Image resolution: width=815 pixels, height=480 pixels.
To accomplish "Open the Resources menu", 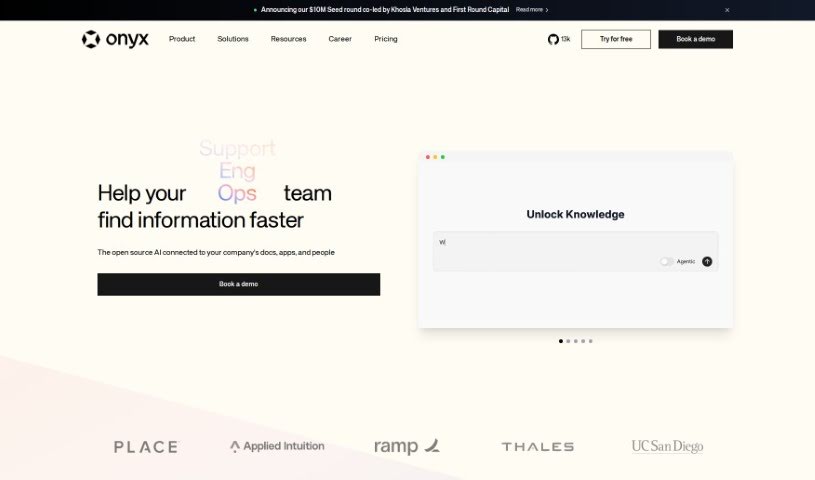I will point(288,39).
